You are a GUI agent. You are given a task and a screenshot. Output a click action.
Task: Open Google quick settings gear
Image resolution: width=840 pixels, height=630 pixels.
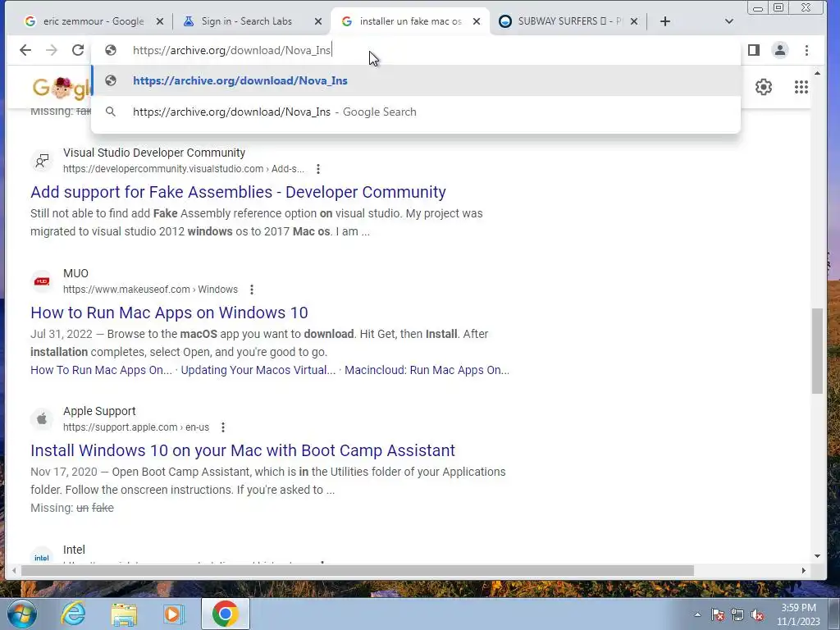click(x=764, y=87)
